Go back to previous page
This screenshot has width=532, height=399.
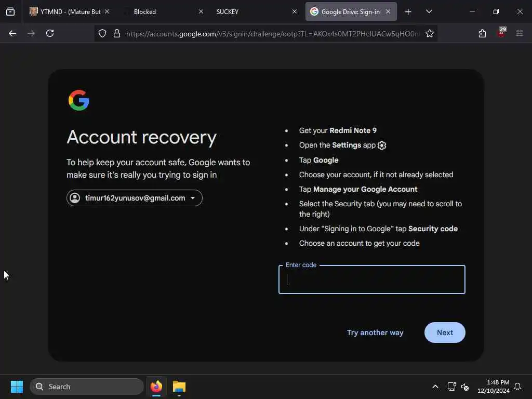12,33
